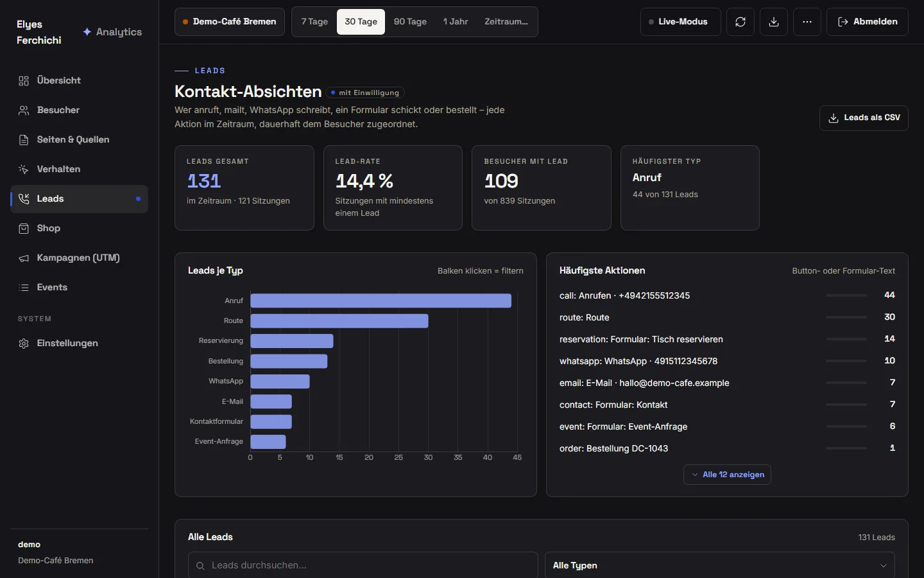The image size is (924, 578).
Task: Click the download icon in top bar
Action: (774, 22)
